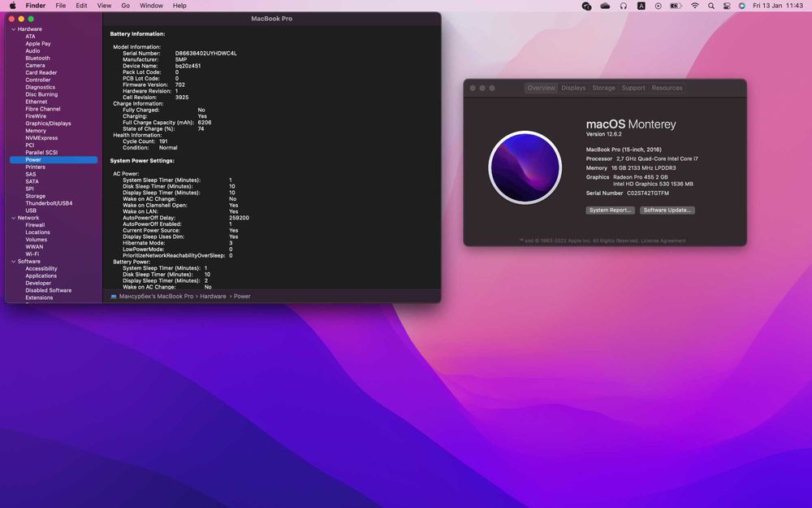The width and height of the screenshot is (812, 508).
Task: Click the cloud icon in the menu bar
Action: point(605,6)
